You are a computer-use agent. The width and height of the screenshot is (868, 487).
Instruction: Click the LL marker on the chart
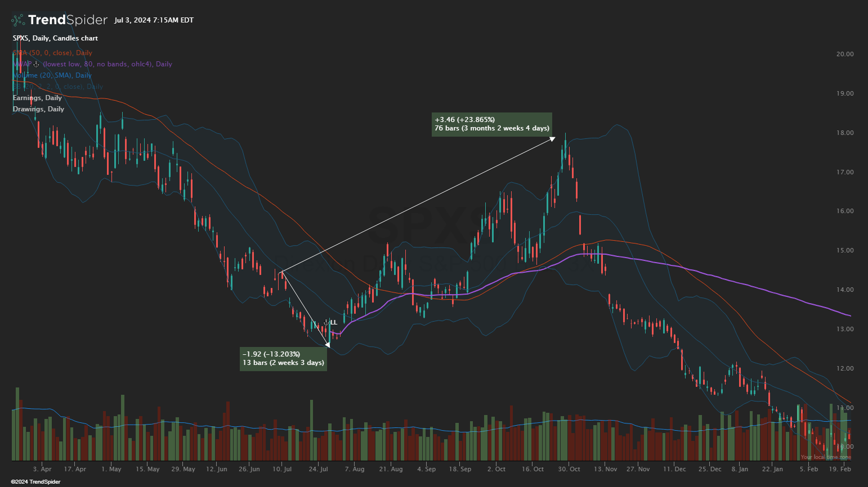tap(333, 322)
